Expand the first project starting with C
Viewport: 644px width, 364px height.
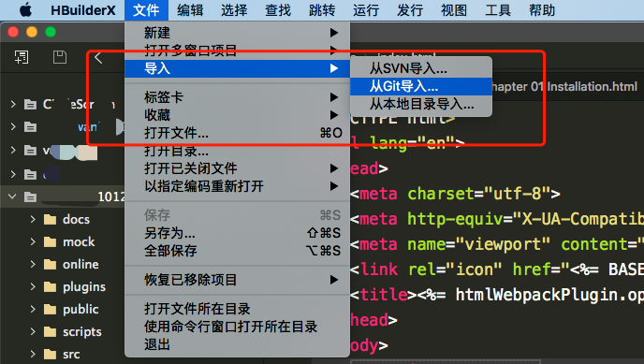point(13,104)
